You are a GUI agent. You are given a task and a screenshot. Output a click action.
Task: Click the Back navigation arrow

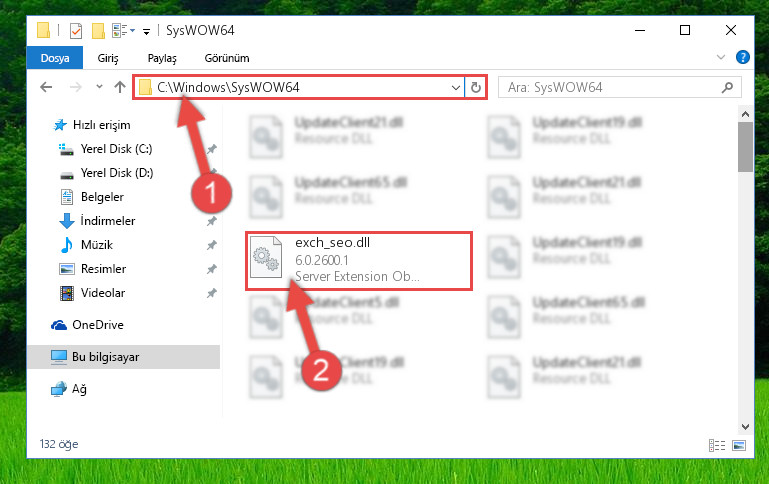point(46,87)
